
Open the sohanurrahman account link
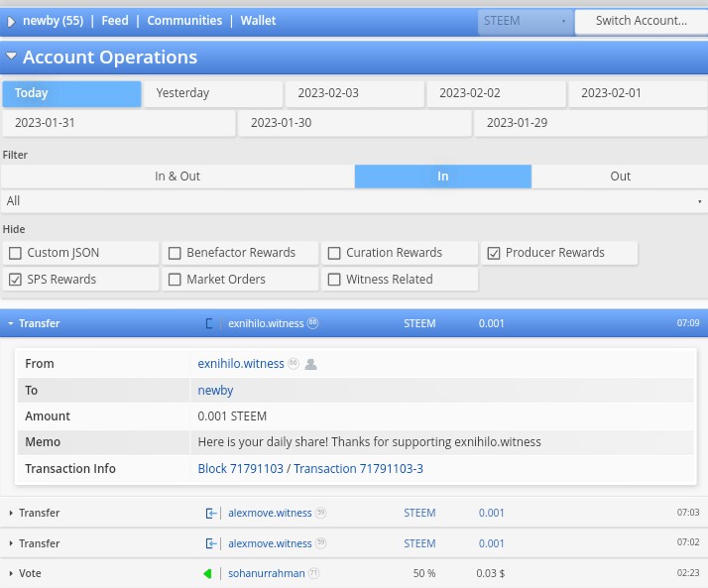pyautogui.click(x=267, y=573)
